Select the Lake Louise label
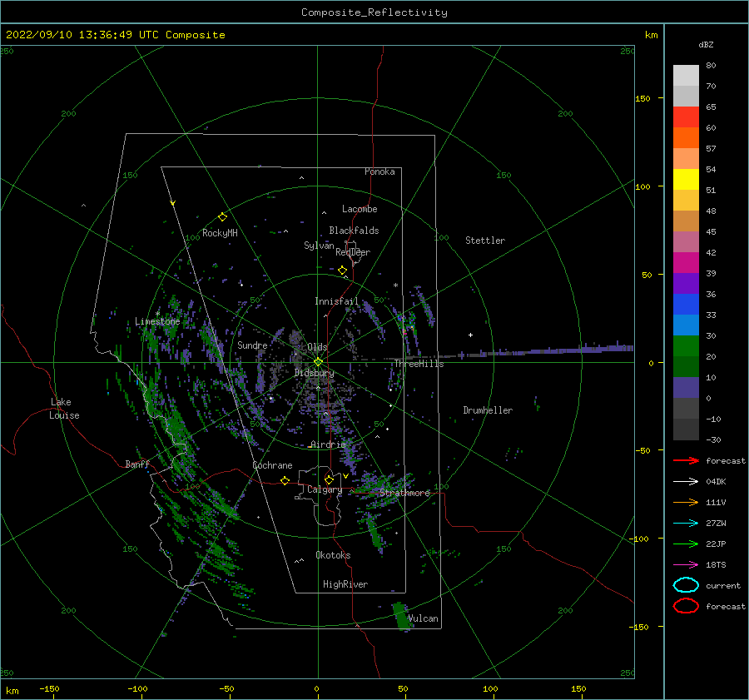Viewport: 749px width, 700px height. tap(64, 409)
